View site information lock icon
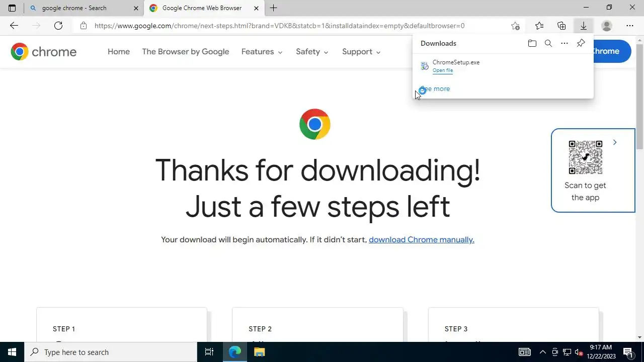Image resolution: width=644 pixels, height=362 pixels. [x=84, y=26]
